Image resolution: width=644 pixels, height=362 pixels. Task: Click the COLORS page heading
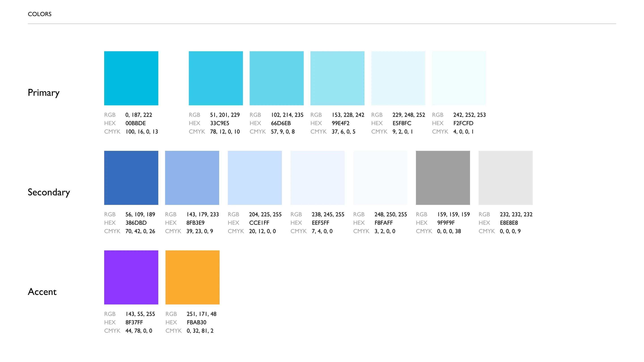[x=40, y=14]
